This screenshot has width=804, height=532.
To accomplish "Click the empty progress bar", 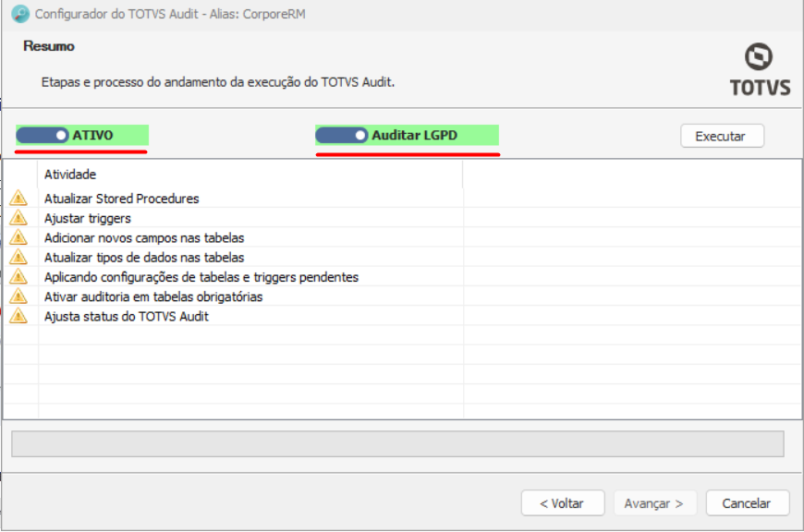I will pos(397,444).
